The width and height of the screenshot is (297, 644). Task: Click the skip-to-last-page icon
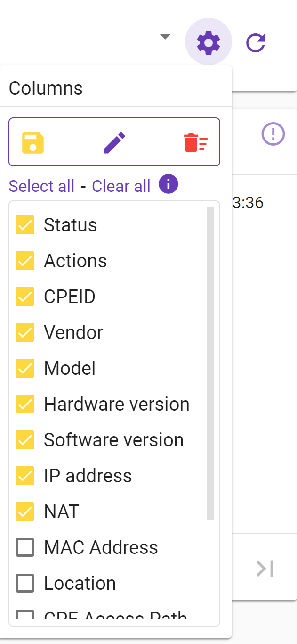coord(265,568)
